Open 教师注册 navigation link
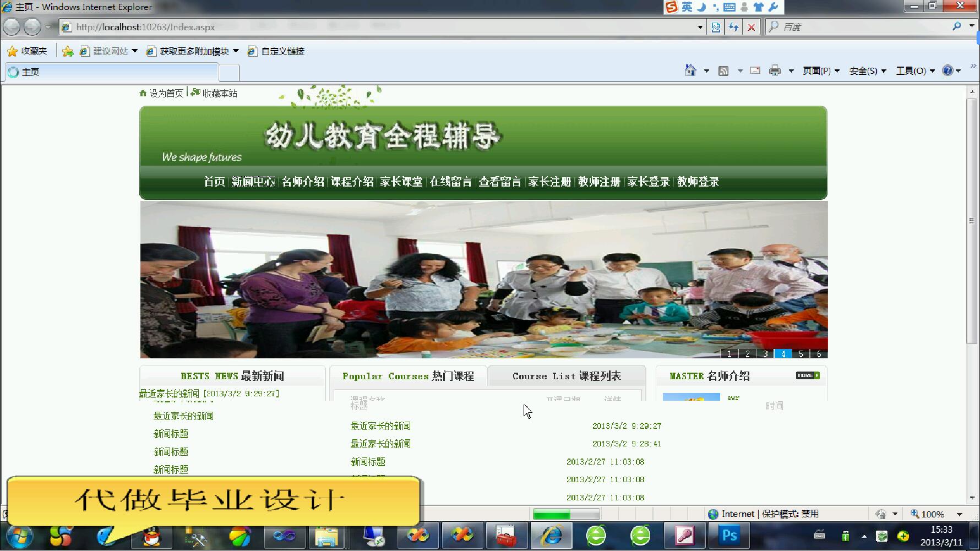Screen dimensions: 980x551 [x=599, y=182]
